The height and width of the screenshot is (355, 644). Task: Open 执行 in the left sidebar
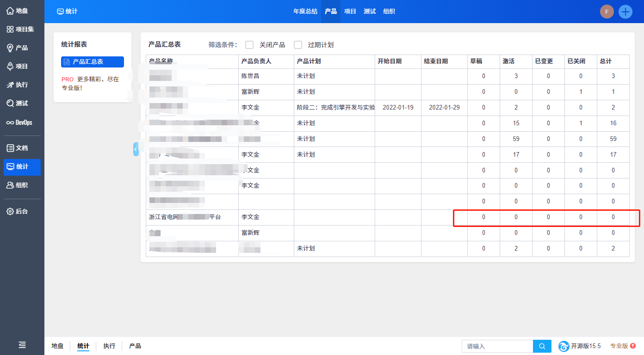(x=22, y=85)
